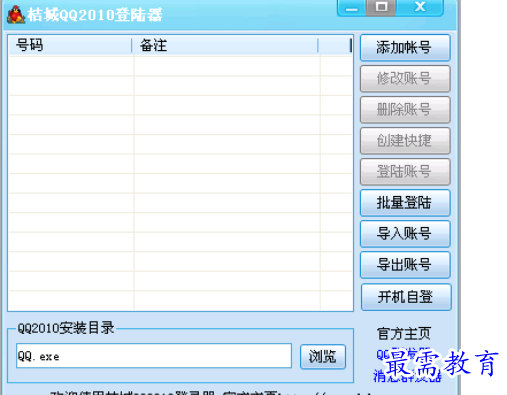Close the 桔城QQ2010登陆器 window
Image resolution: width=507 pixels, height=395 pixels.
(420, 7)
